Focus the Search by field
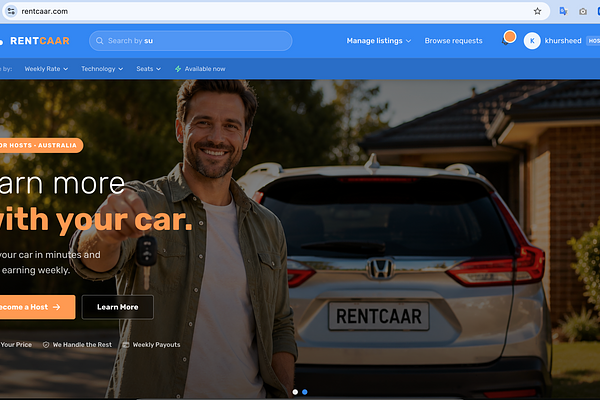Screen dimensions: 600x400 [191, 41]
